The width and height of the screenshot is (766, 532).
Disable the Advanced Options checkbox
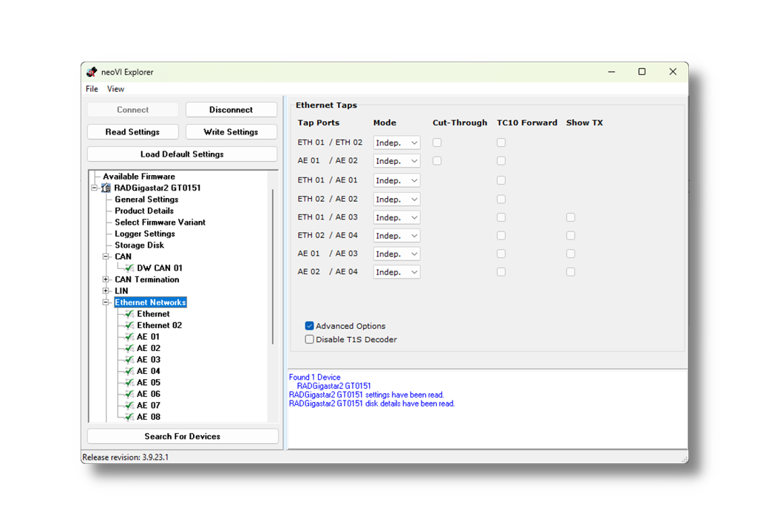click(x=309, y=326)
